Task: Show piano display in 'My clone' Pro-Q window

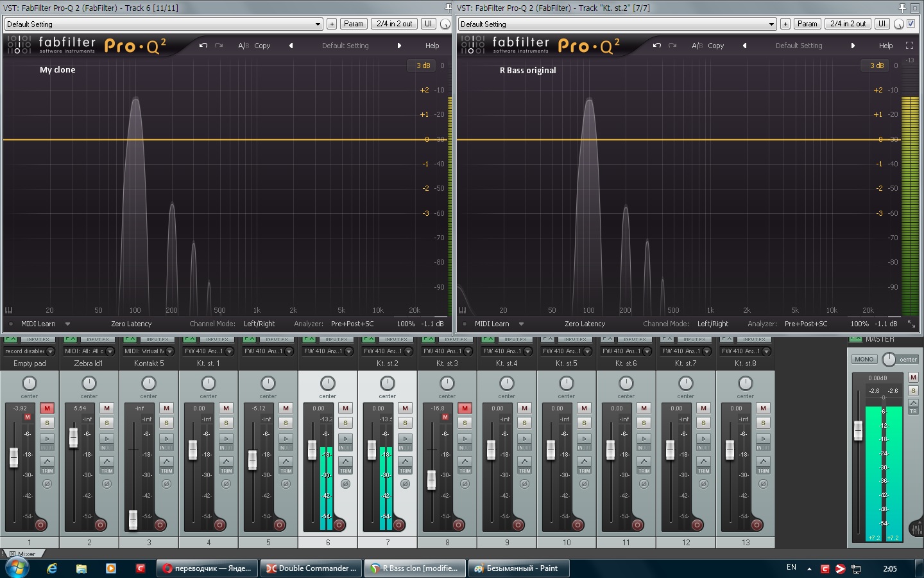Action: click(x=9, y=310)
